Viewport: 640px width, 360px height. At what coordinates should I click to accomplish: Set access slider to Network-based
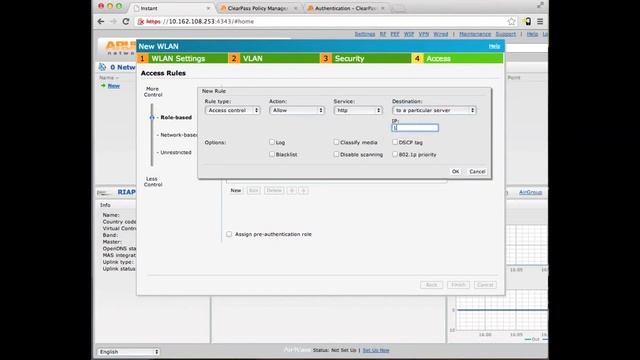(178, 135)
